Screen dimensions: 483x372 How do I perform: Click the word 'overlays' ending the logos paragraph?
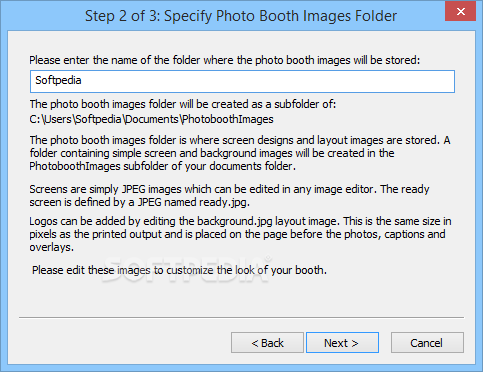[51, 247]
